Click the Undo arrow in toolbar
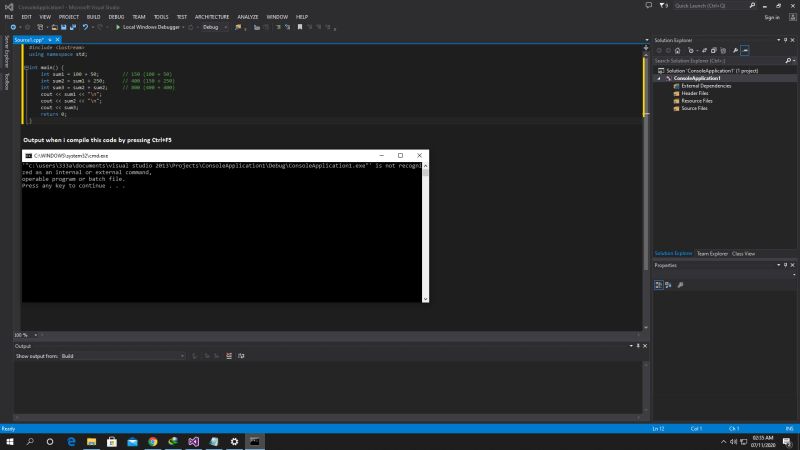The image size is (800, 450). 85,27
